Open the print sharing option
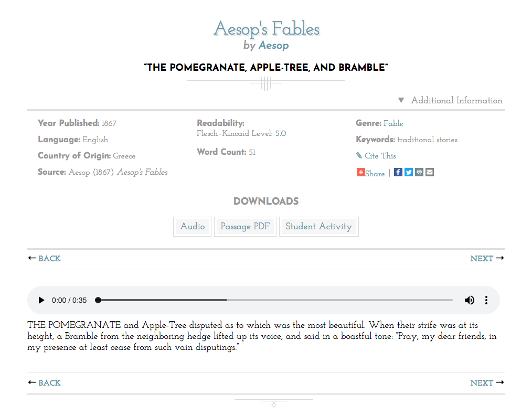The width and height of the screenshot is (532, 414). (x=419, y=172)
